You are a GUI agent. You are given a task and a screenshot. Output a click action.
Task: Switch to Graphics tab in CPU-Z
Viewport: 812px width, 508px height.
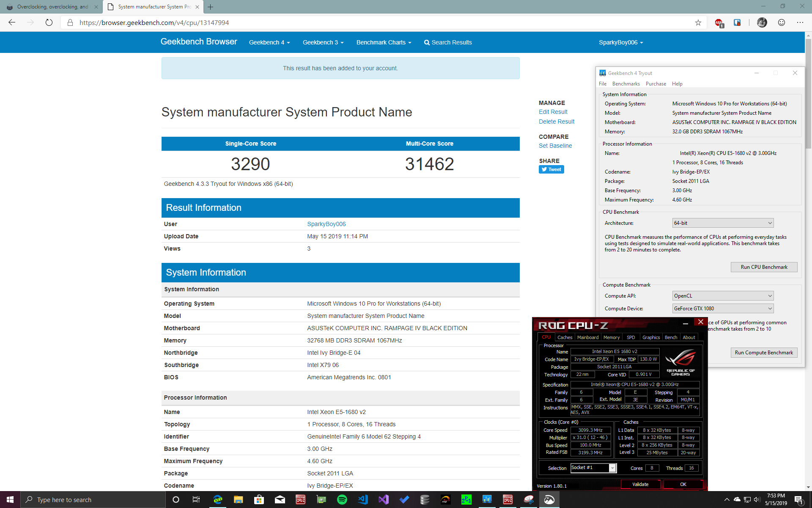point(651,337)
